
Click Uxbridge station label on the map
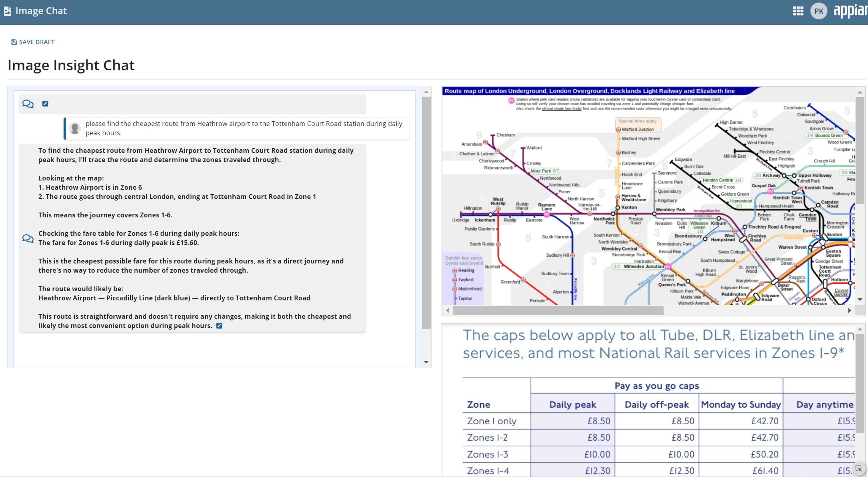(461, 220)
